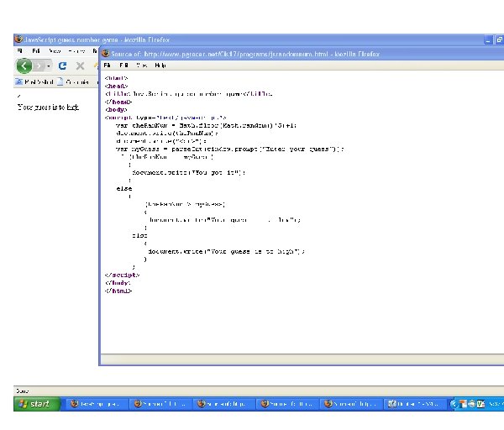Click the source line writing 'Your guess is to high'

pos(226,251)
